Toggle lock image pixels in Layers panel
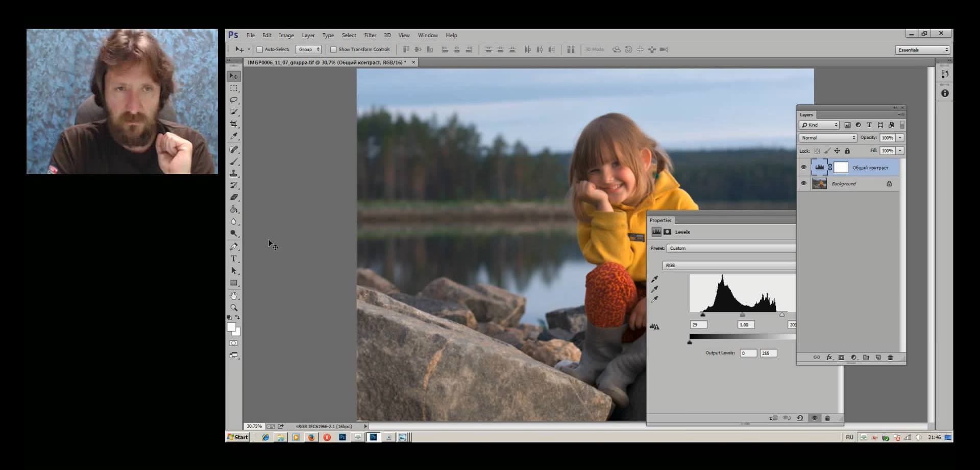The height and width of the screenshot is (470, 980). 827,151
